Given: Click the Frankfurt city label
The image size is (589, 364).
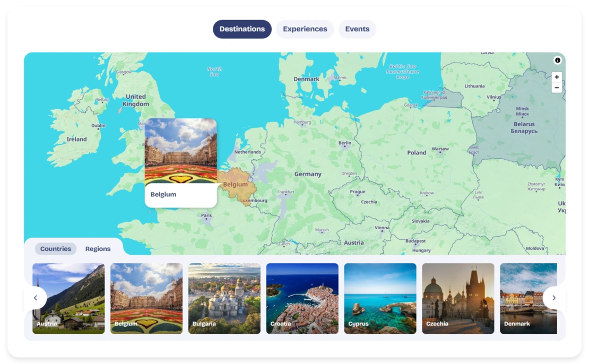Looking at the screenshot, I should click(x=285, y=192).
